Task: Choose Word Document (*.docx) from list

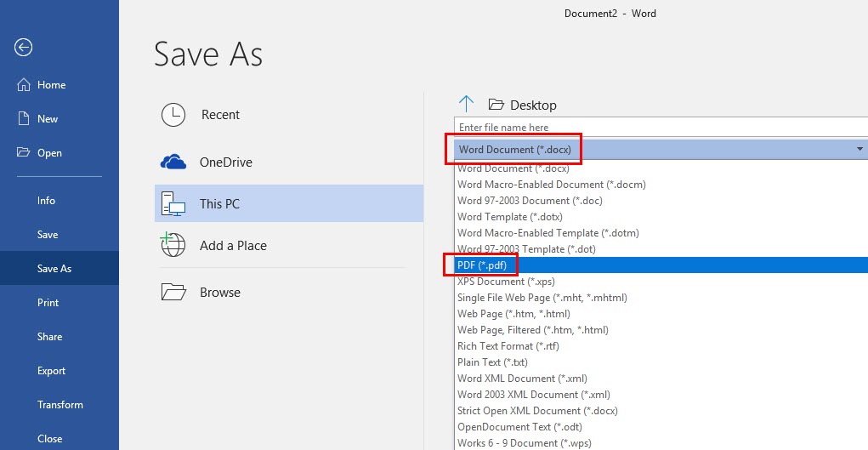Action: (x=661, y=168)
